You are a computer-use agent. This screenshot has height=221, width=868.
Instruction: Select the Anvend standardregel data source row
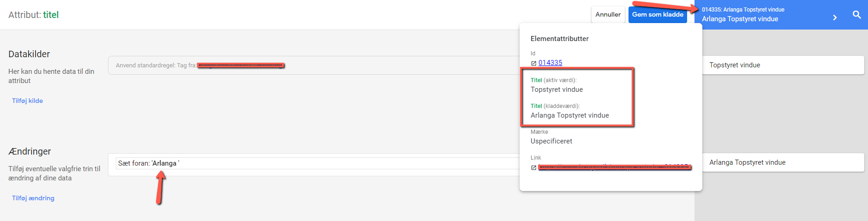(x=314, y=65)
